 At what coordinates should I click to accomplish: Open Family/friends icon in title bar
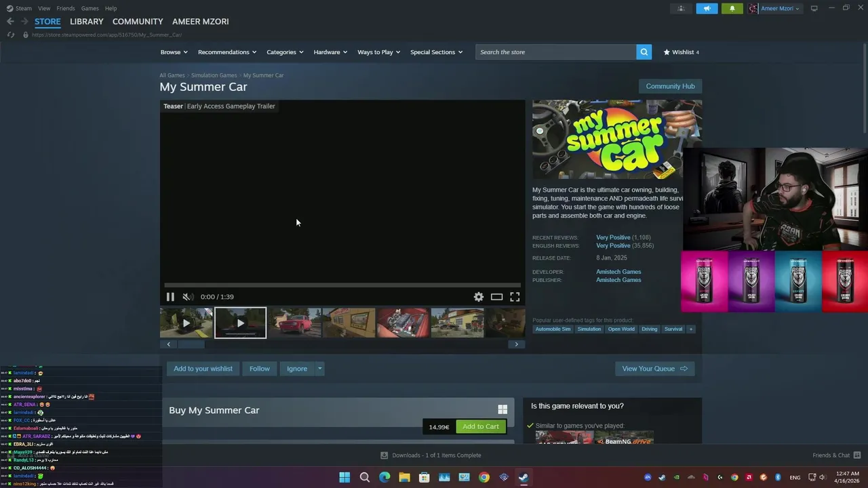681,8
